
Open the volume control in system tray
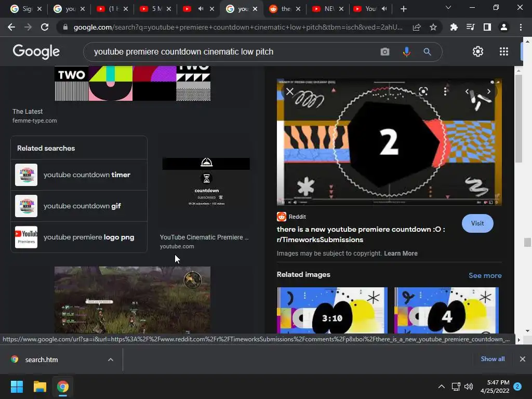click(x=469, y=387)
